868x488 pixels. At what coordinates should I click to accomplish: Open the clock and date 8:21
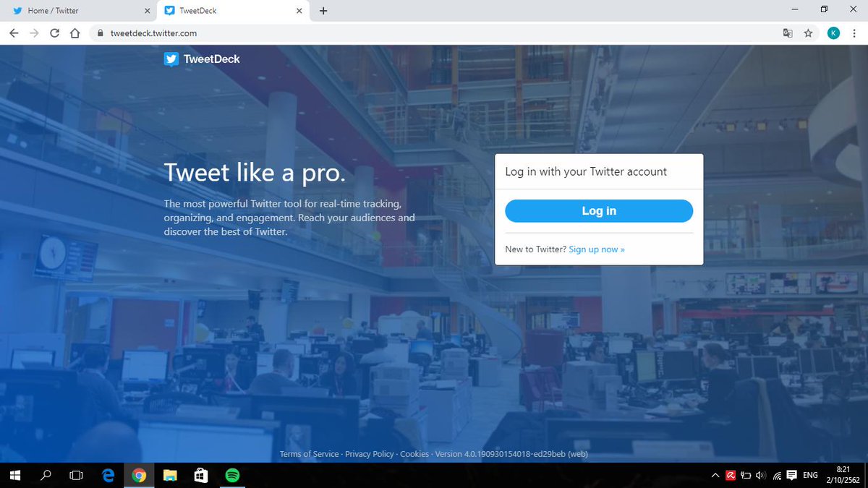pyautogui.click(x=845, y=475)
